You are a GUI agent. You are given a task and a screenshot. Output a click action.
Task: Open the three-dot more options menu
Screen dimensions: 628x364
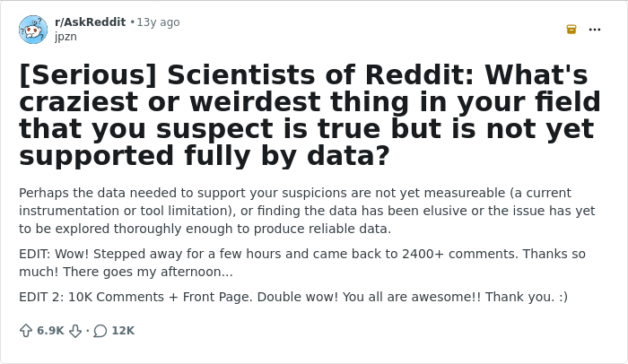point(595,30)
